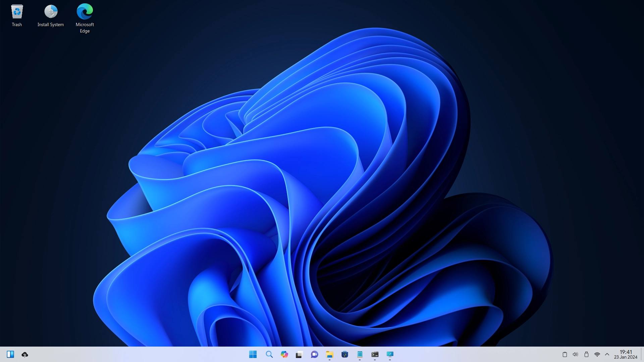Open the Wi-Fi network tray icon
644x362 pixels.
[597, 354]
